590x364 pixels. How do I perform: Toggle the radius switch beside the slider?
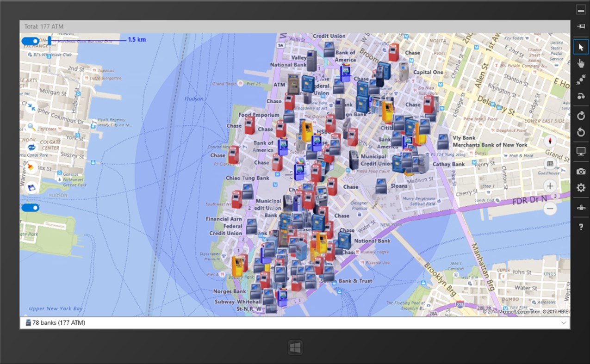tap(31, 41)
